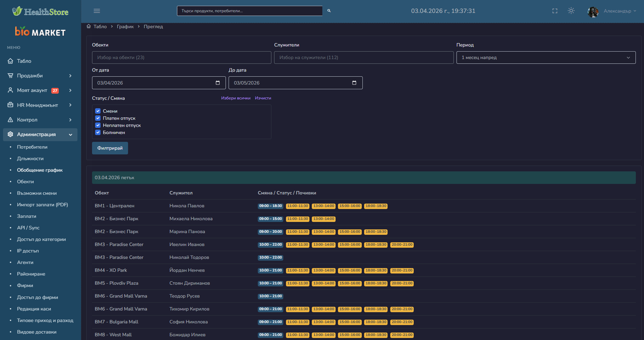Click Никола Павлов's 09:00 – 18:30 shift badge

[x=270, y=206]
